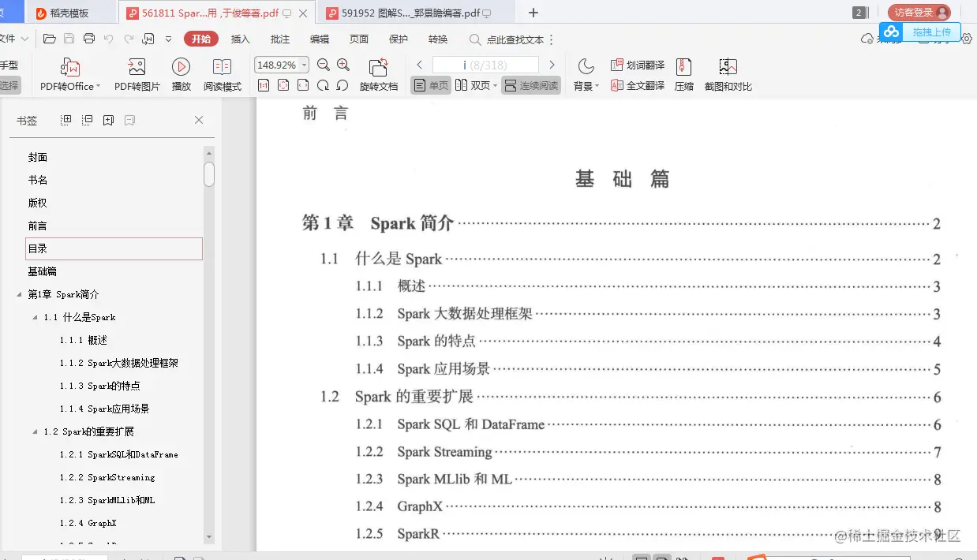The width and height of the screenshot is (977, 560).
Task: Click 旋转文档 rotate document
Action: [379, 76]
